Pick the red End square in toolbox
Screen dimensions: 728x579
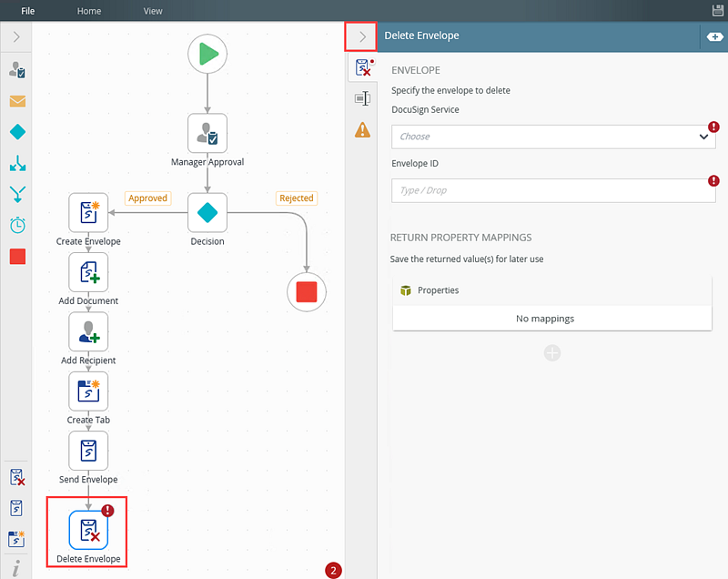(17, 257)
